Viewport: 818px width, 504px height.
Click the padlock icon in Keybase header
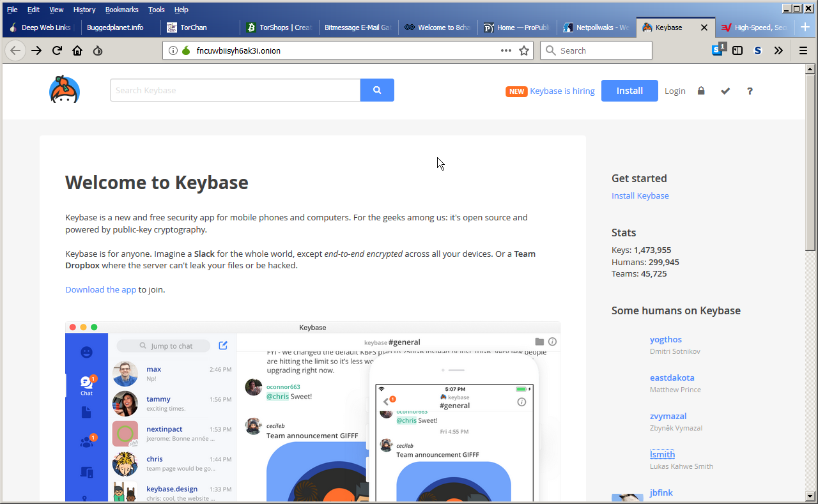(701, 91)
